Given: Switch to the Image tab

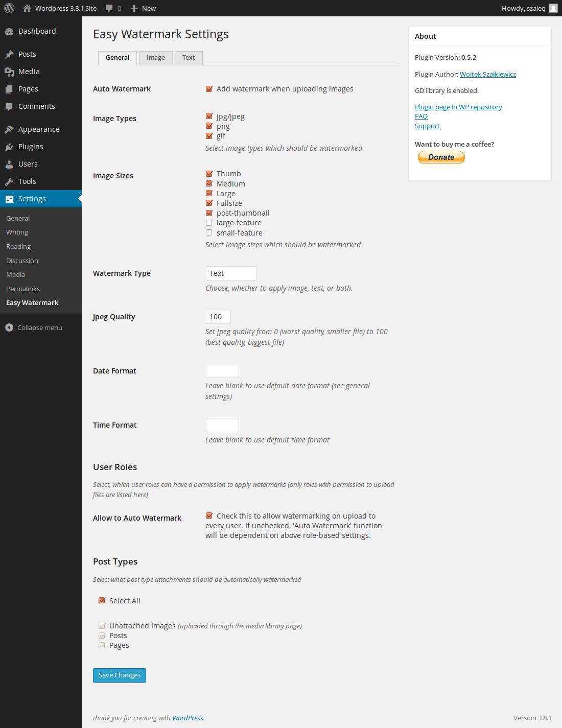Looking at the screenshot, I should [x=155, y=58].
